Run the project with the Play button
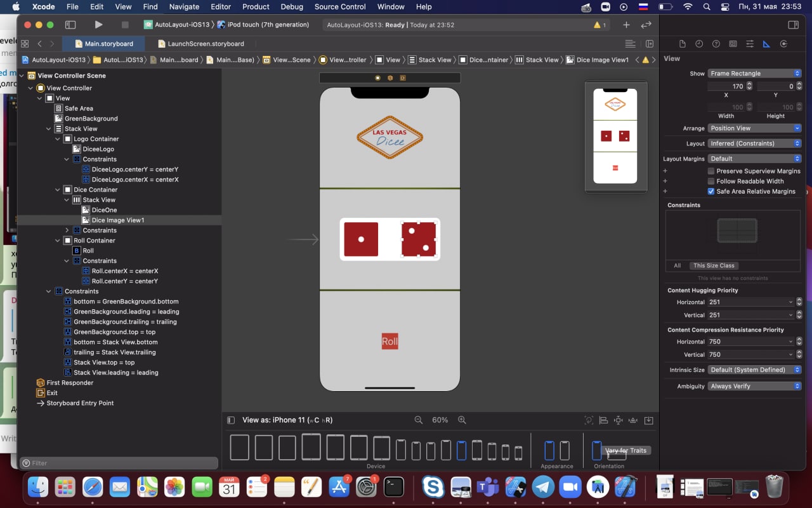The width and height of the screenshot is (812, 508). point(98,25)
